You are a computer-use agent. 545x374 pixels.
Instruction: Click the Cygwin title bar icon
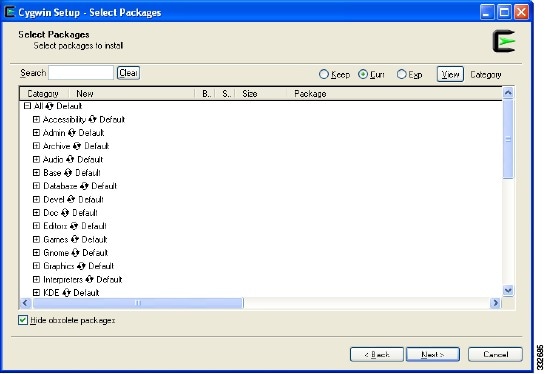pos(10,12)
